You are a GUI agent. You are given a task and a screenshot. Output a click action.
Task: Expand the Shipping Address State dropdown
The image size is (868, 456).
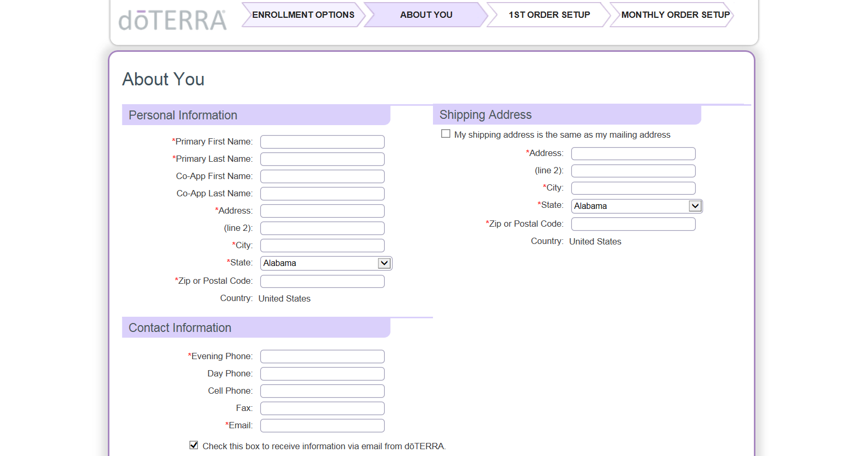point(637,206)
